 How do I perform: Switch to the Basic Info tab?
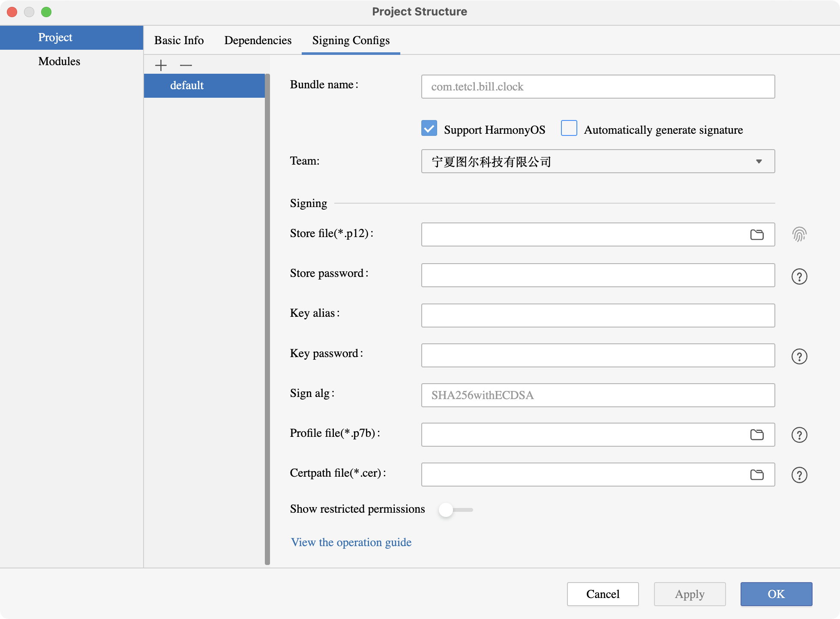coord(179,40)
